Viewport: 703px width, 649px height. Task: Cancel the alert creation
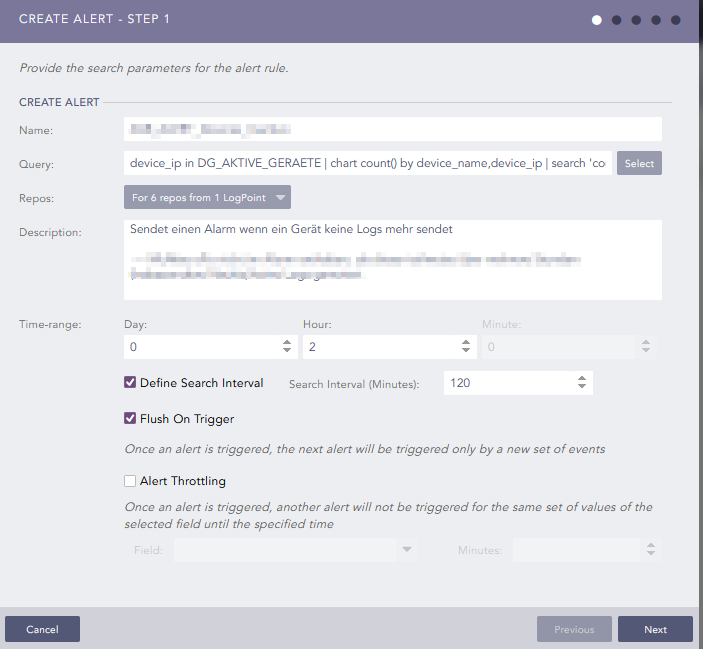pos(42,629)
